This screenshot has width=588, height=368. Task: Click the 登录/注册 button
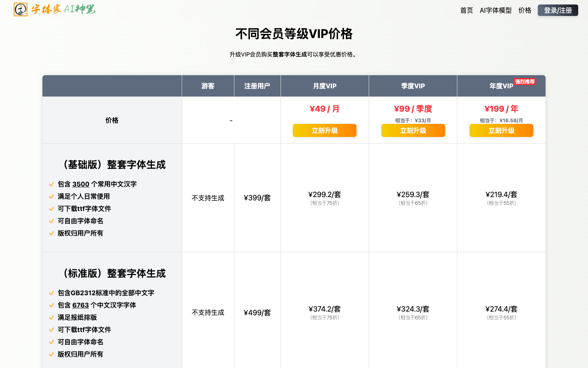pos(558,10)
